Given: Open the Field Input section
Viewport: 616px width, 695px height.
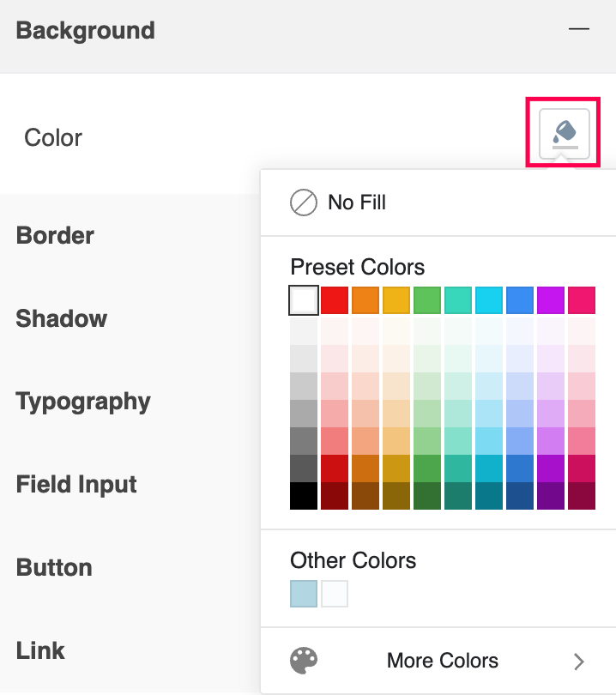Looking at the screenshot, I should click(76, 485).
